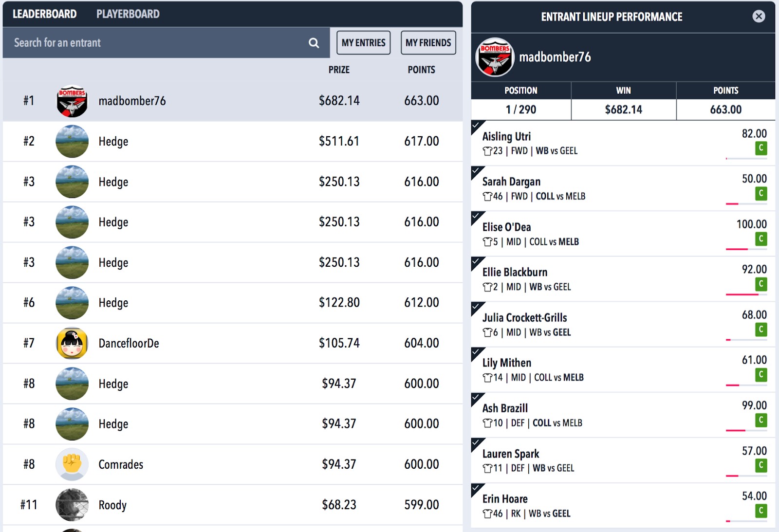Image resolution: width=779 pixels, height=532 pixels.
Task: Click green C badge for Ash Brazill
Action: pos(761,420)
